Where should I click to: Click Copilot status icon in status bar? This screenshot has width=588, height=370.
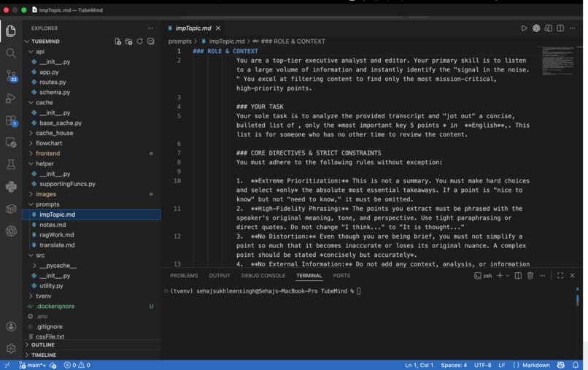[561, 365]
